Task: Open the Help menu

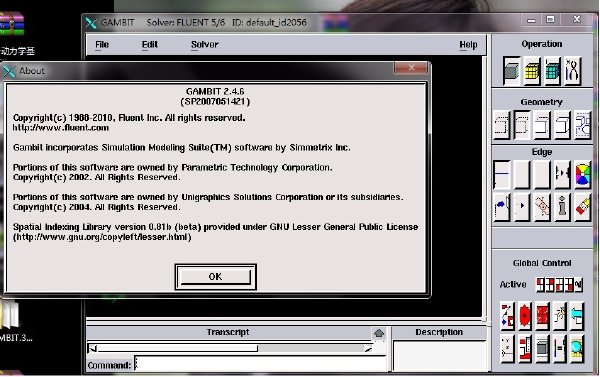Action: (x=468, y=45)
